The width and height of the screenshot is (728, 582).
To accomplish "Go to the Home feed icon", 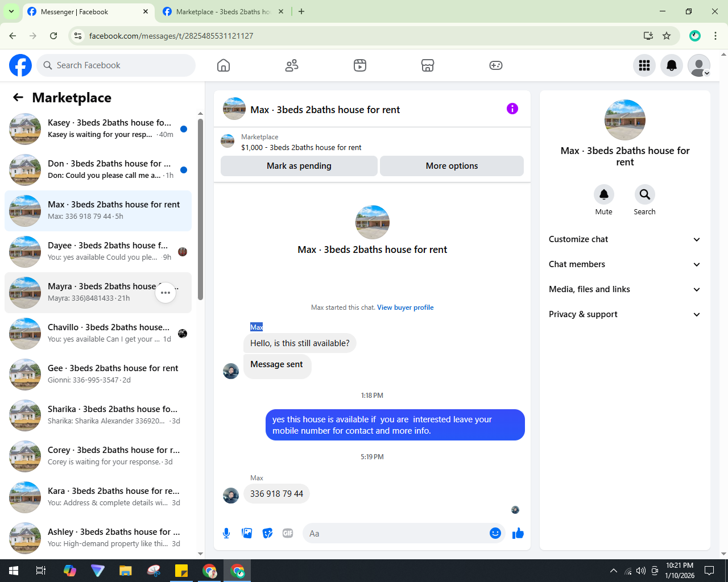I will pyautogui.click(x=224, y=65).
